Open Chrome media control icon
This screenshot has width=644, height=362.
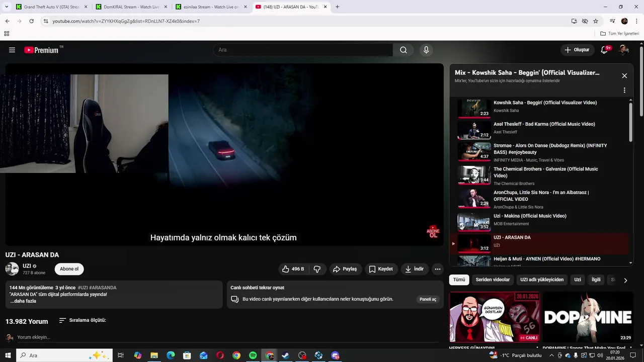point(612,21)
